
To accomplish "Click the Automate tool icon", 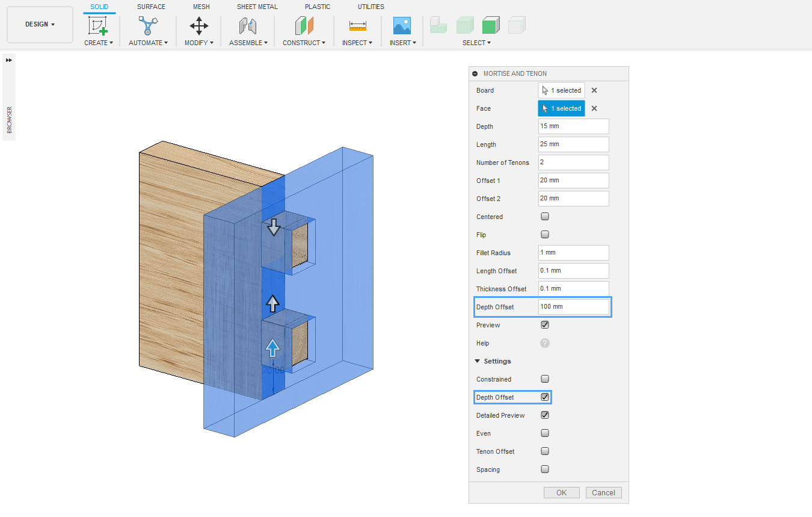I will click(x=148, y=26).
